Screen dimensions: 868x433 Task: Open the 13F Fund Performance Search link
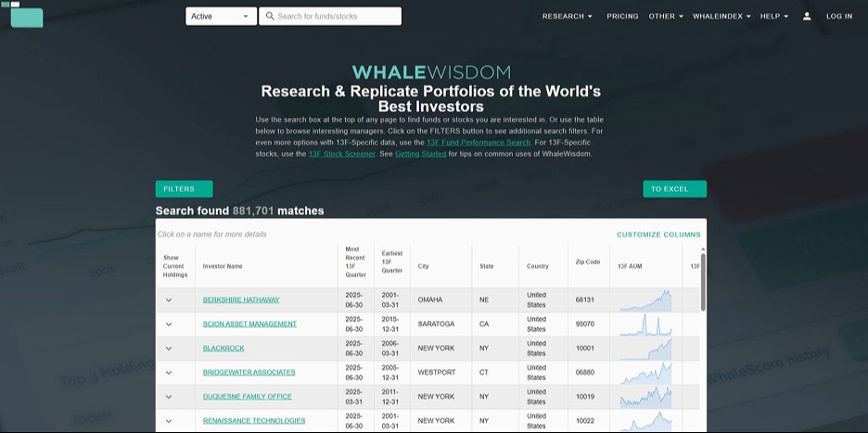coord(478,142)
